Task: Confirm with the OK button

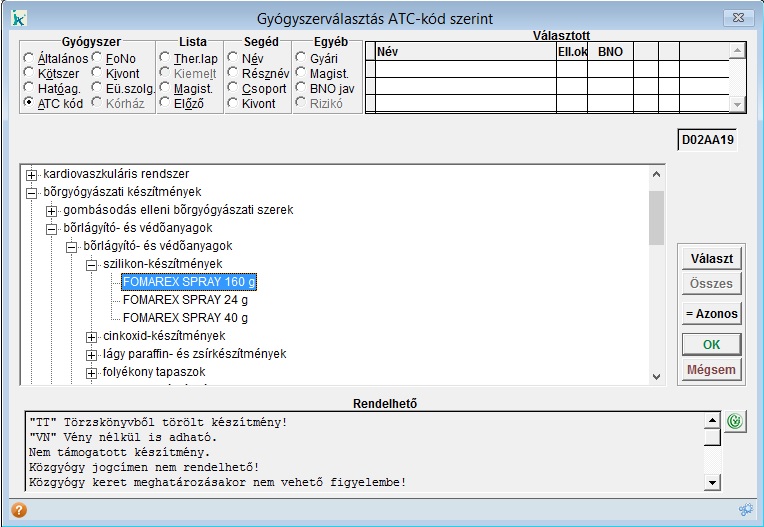Action: pyautogui.click(x=710, y=344)
